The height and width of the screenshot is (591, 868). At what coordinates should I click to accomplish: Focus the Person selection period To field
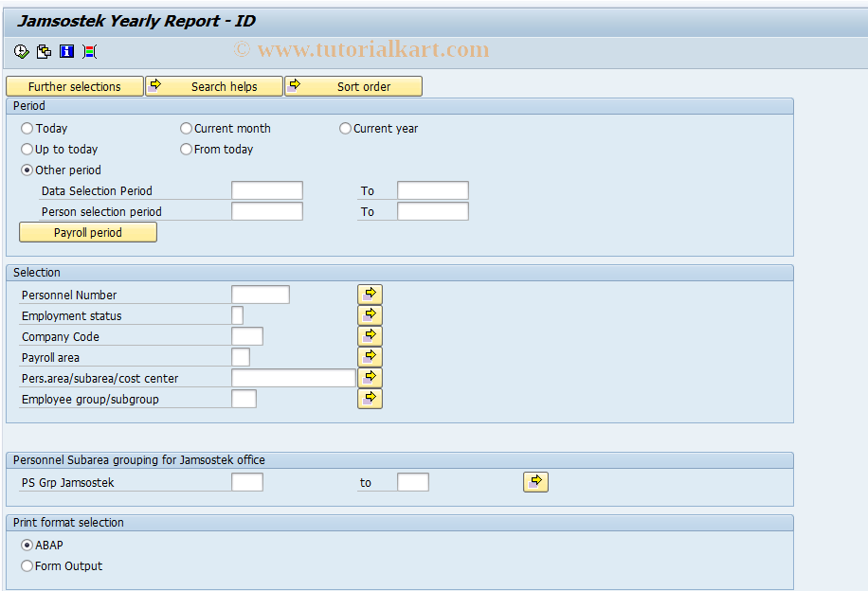coord(433,211)
